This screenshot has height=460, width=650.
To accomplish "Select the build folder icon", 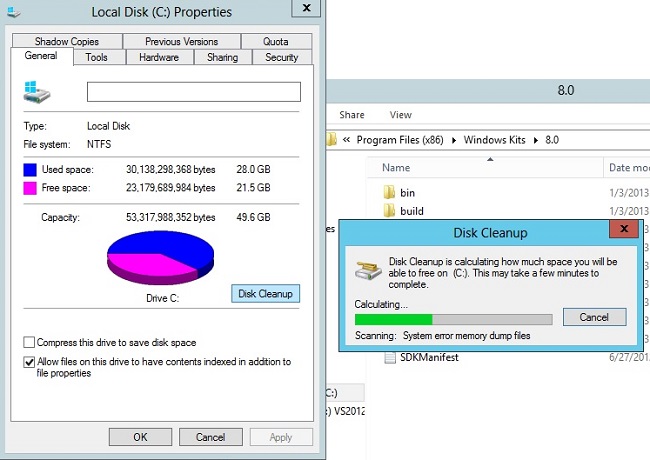I will coord(391,211).
